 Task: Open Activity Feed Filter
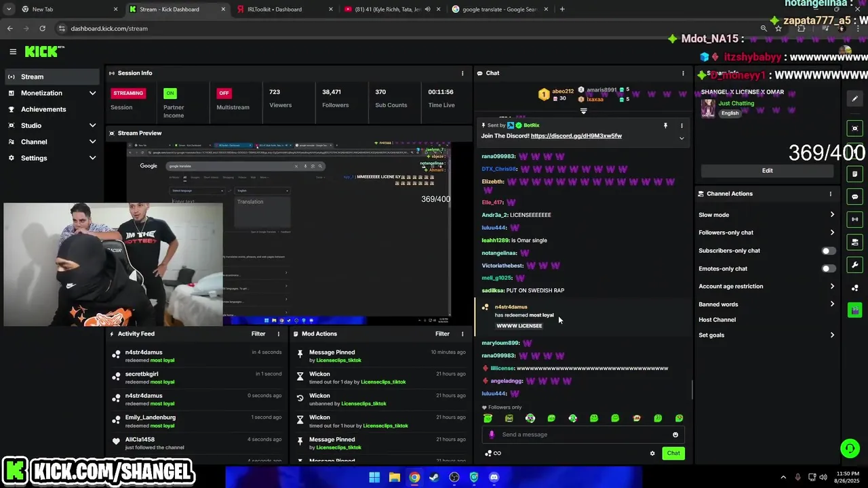pyautogui.click(x=258, y=334)
